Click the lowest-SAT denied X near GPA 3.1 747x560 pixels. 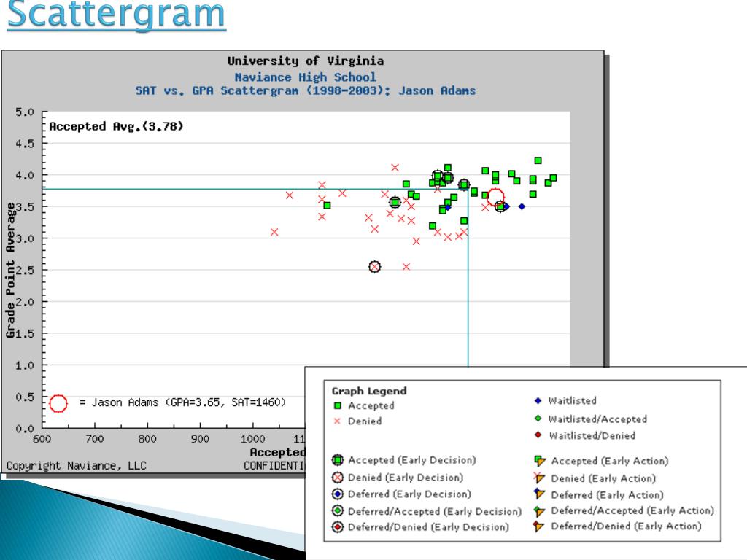(x=274, y=232)
